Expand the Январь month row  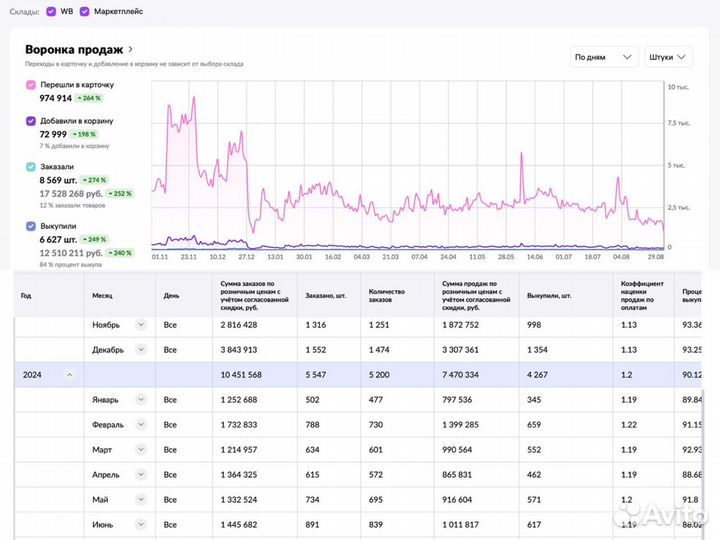[141, 400]
